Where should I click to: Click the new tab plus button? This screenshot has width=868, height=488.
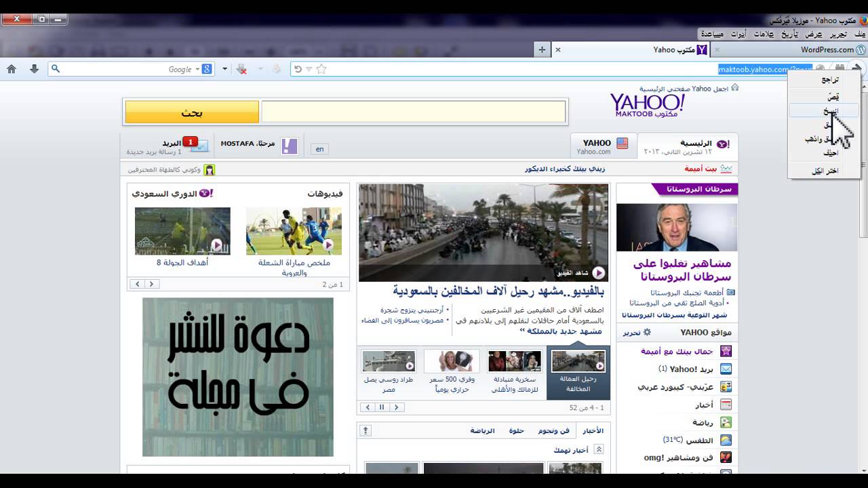pos(541,49)
